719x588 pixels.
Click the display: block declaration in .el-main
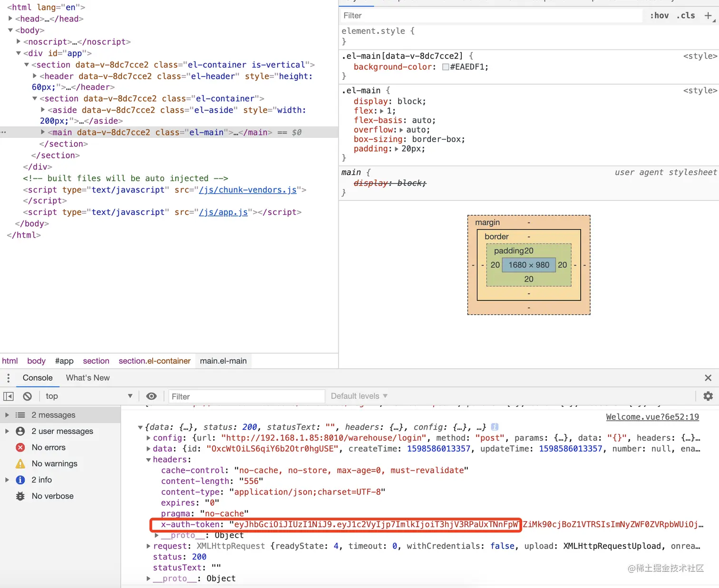390,101
